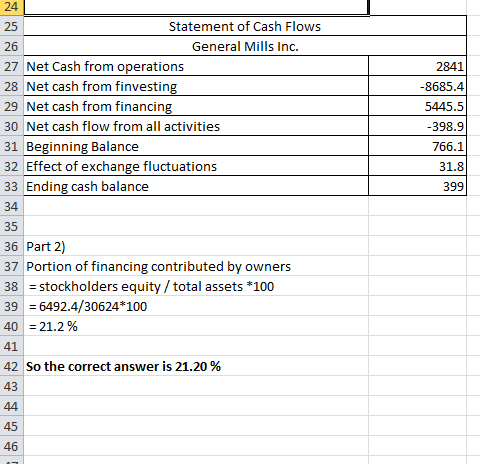Select row header 39
This screenshot has width=480, height=464.
tap(11, 306)
